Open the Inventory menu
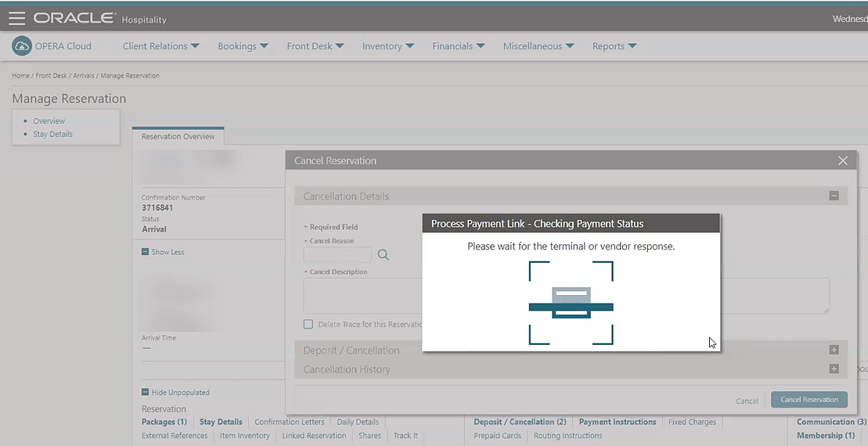Viewport: 868px width, 446px height. pyautogui.click(x=387, y=46)
